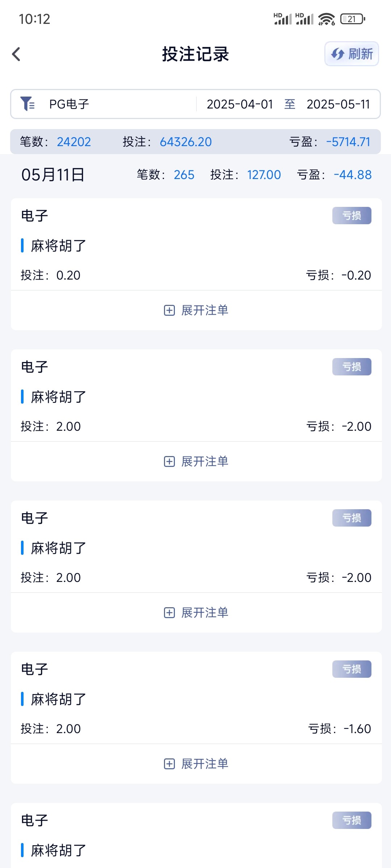Select the end date 2025-05-11

338,104
